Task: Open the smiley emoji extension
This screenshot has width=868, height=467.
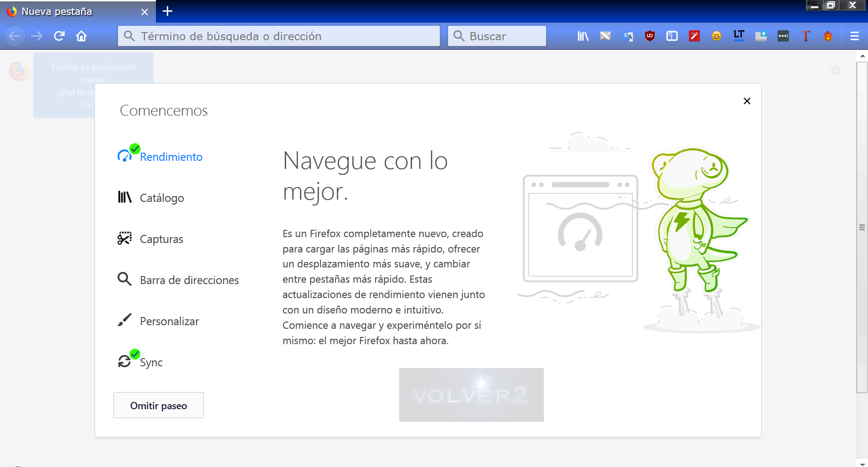Action: (717, 36)
